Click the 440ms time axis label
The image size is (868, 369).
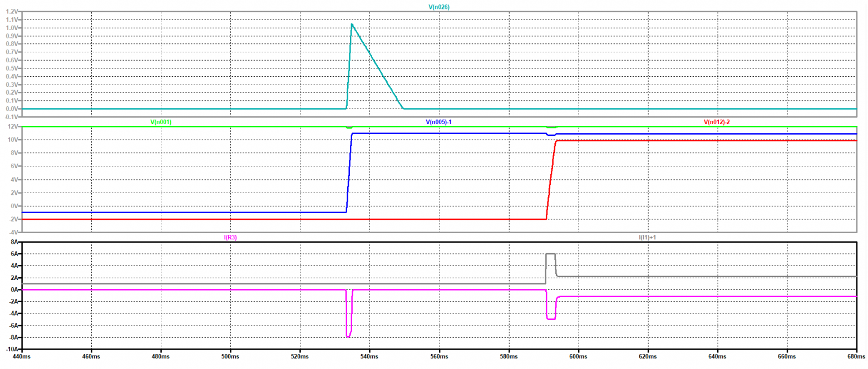pyautogui.click(x=21, y=356)
